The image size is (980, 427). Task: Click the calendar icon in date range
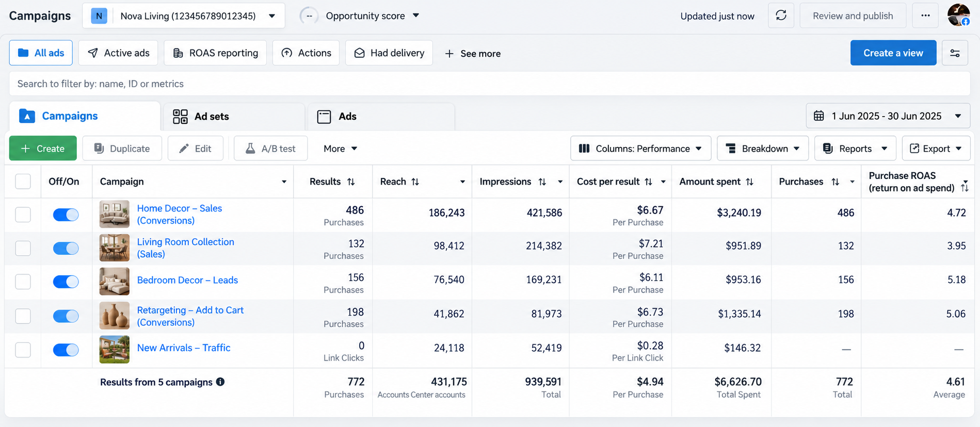click(819, 116)
